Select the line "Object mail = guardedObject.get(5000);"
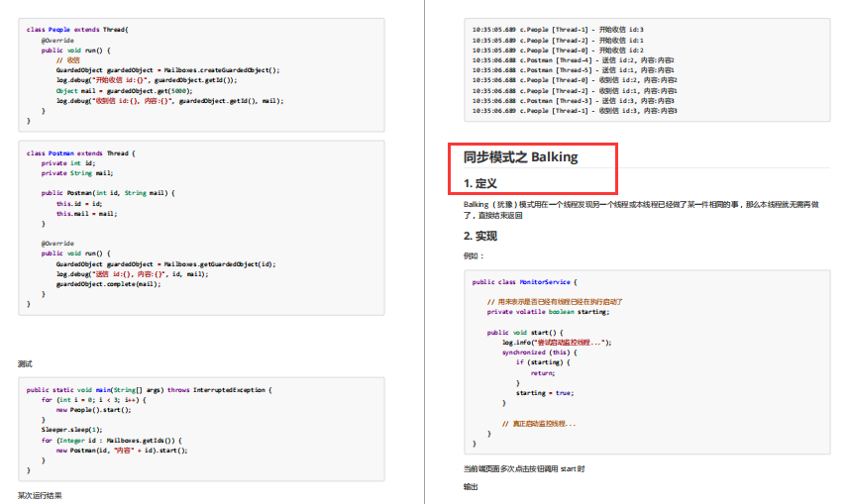 (x=125, y=91)
